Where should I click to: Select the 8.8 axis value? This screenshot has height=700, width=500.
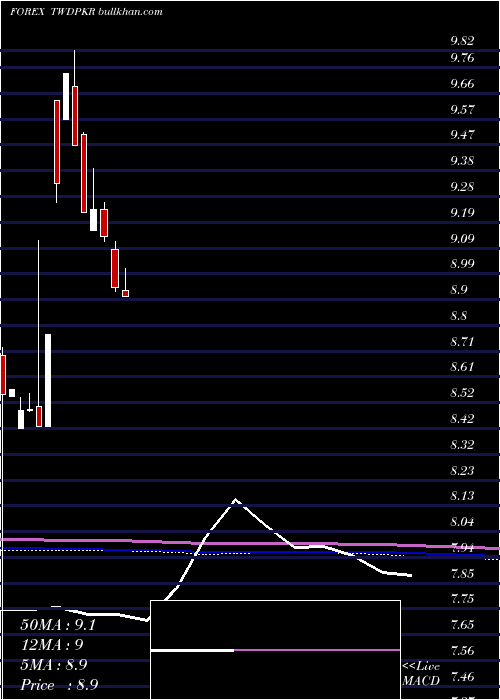(x=459, y=316)
